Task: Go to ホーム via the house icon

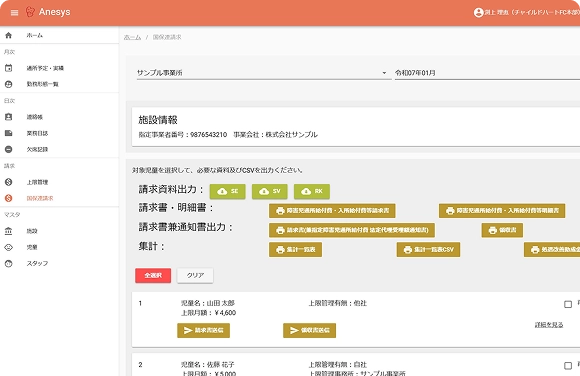Action: [x=9, y=36]
